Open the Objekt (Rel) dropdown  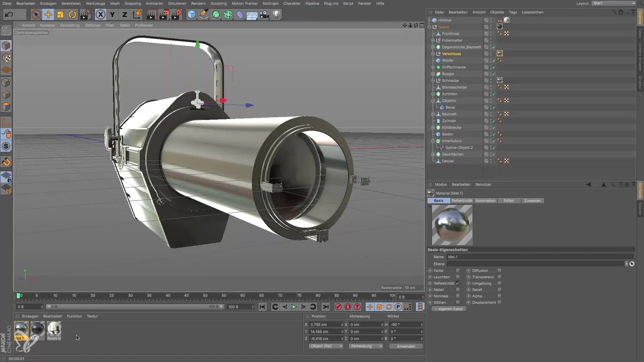326,346
